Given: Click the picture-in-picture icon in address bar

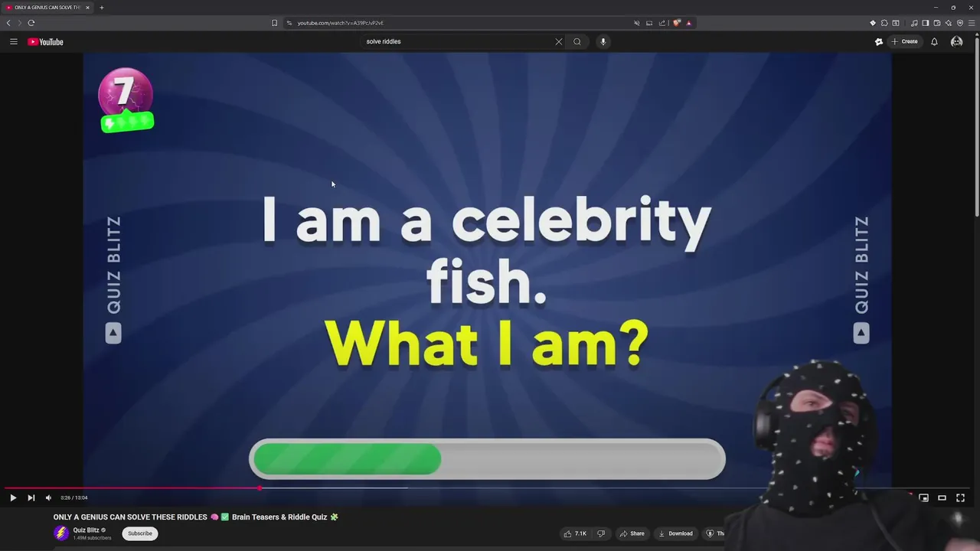Looking at the screenshot, I should [x=649, y=23].
